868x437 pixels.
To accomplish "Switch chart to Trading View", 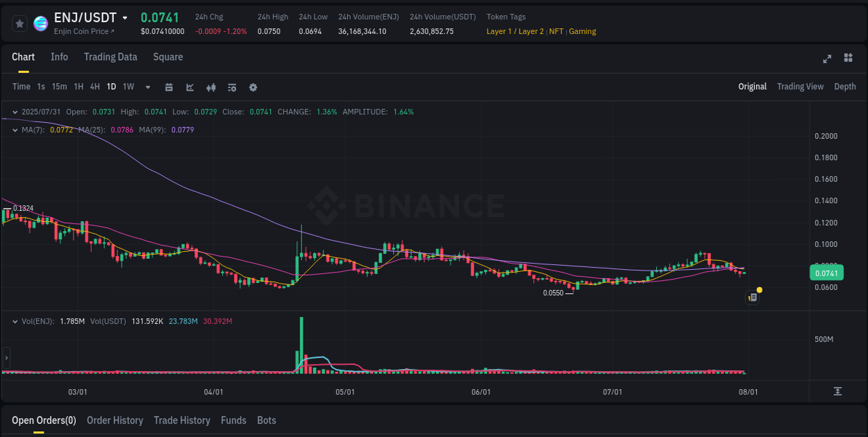I will pyautogui.click(x=800, y=87).
